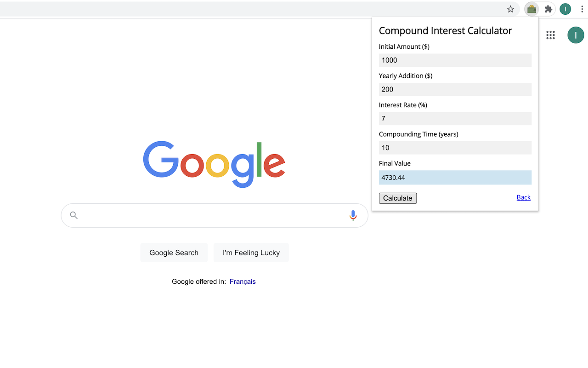This screenshot has width=588, height=368.
Task: Open Google in Français
Action: tap(243, 281)
